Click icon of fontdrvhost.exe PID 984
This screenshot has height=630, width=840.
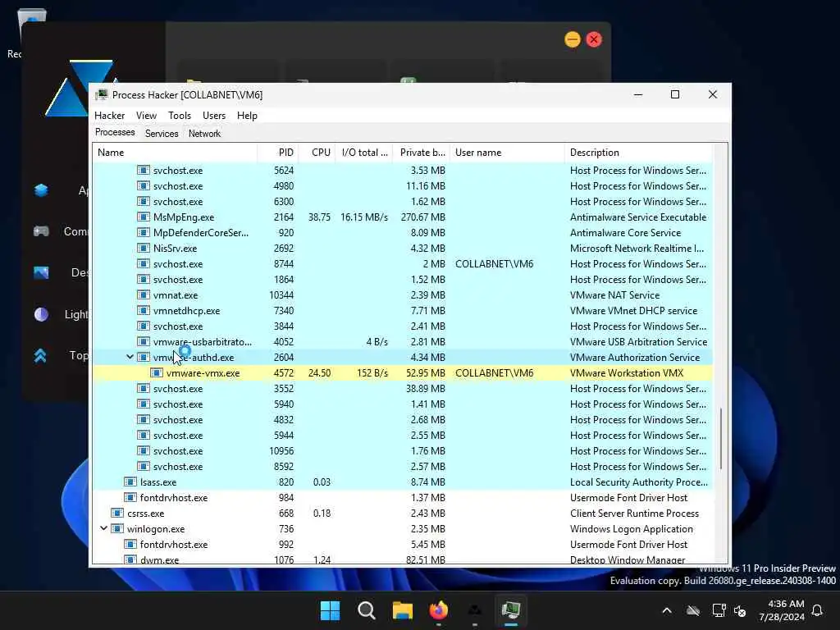tap(130, 497)
